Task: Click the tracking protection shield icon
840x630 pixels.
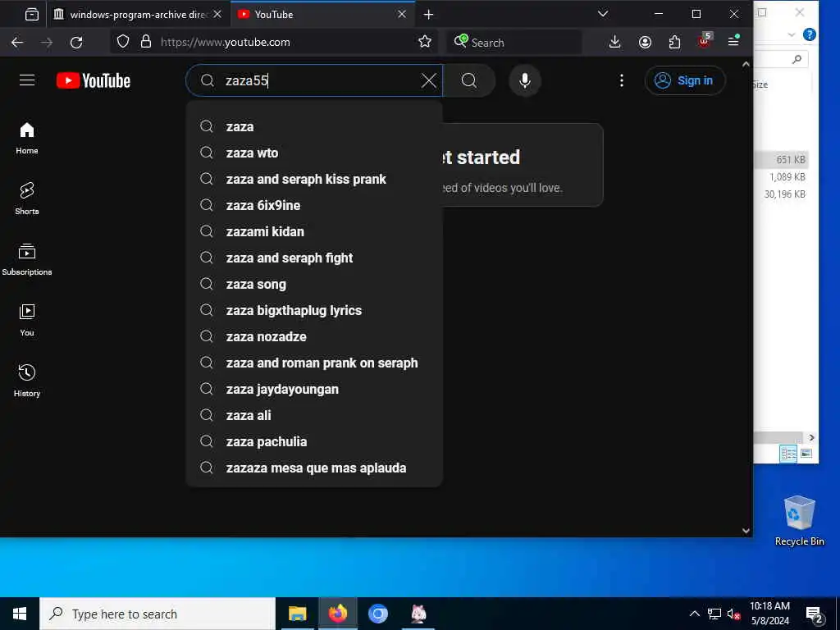Action: [x=123, y=42]
